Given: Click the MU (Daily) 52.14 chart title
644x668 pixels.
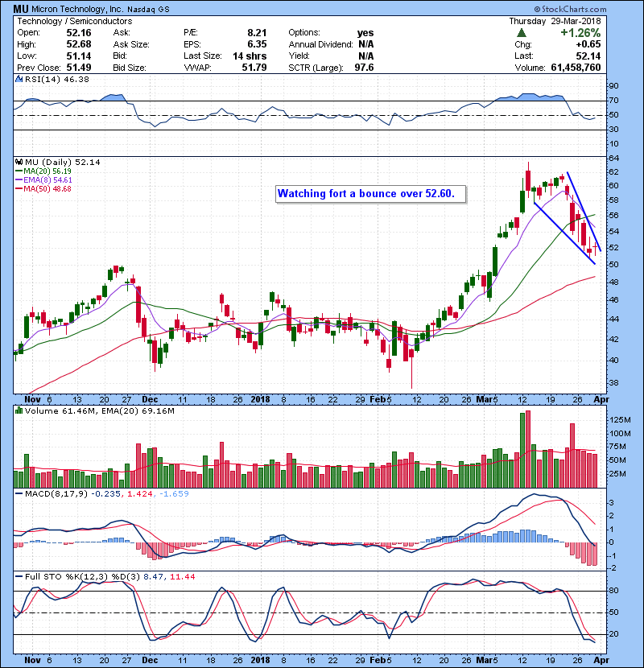Looking at the screenshot, I should (63, 163).
